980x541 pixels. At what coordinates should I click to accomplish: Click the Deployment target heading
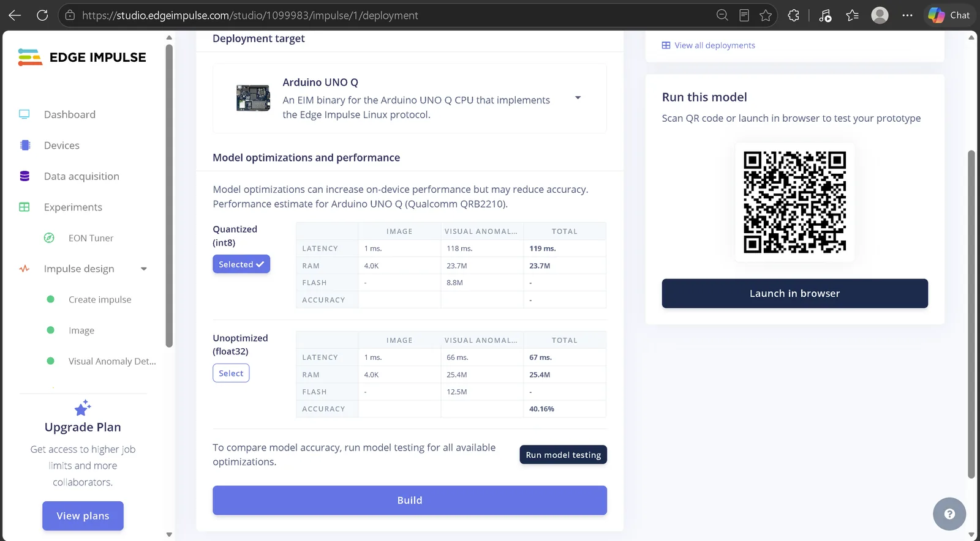258,39
